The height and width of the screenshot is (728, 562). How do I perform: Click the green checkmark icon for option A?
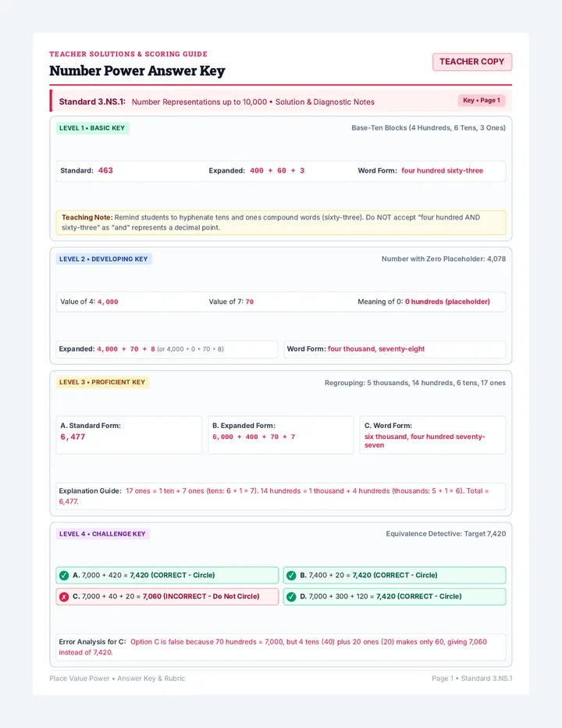pyautogui.click(x=64, y=575)
